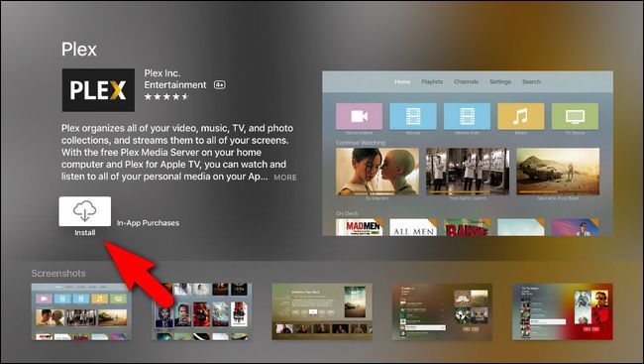Select the Plex Inc. developer name
Viewport: 644px width, 364px height.
pyautogui.click(x=162, y=73)
